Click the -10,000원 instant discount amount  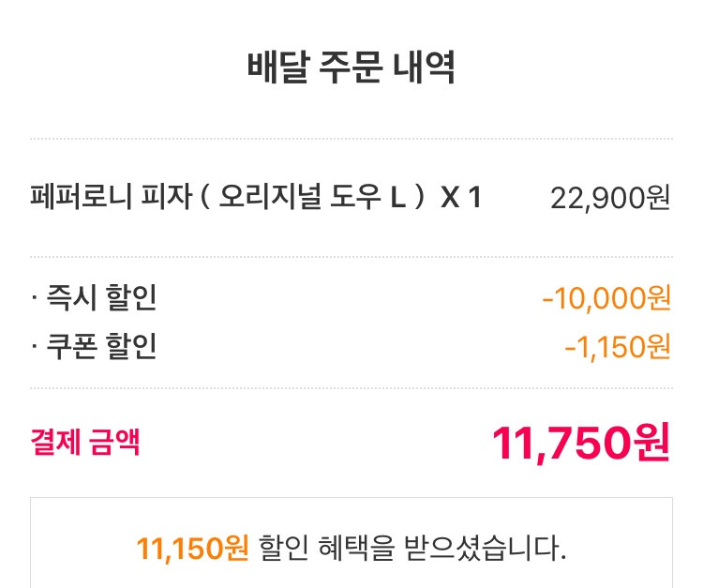click(606, 298)
